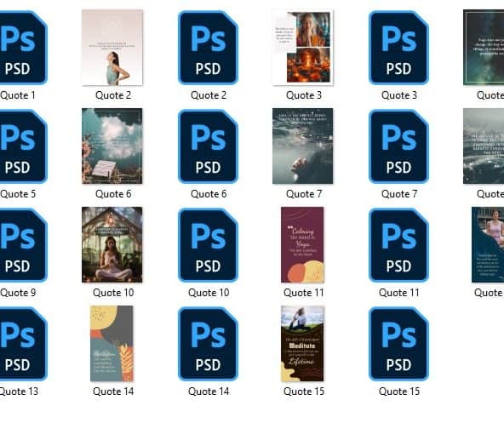
Task: Select Quote 14 abstract shapes thumbnail
Action: [112, 344]
